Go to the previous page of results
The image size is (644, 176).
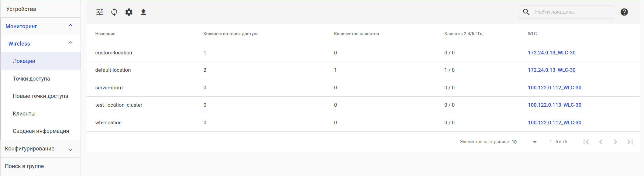pyautogui.click(x=601, y=142)
